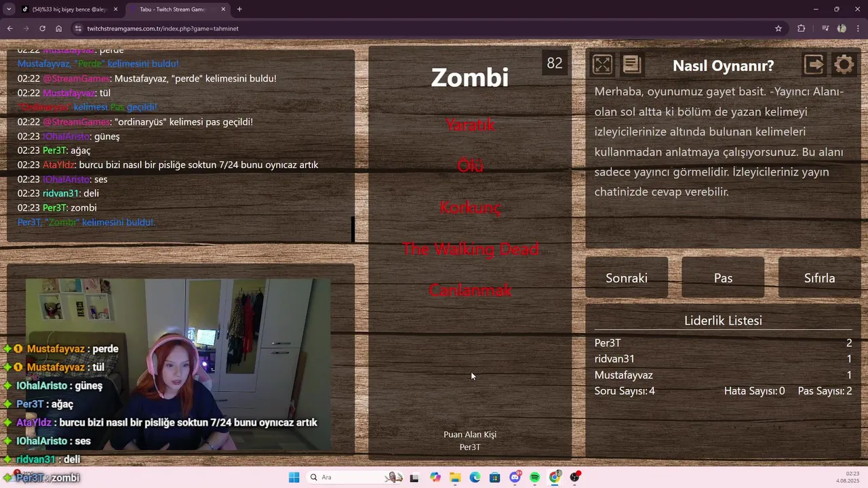
Task: Click the chat log scrollbar
Action: pos(353,229)
